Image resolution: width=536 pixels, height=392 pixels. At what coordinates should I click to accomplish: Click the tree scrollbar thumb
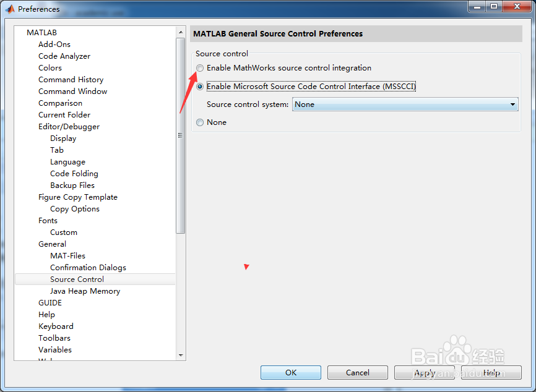(181, 135)
